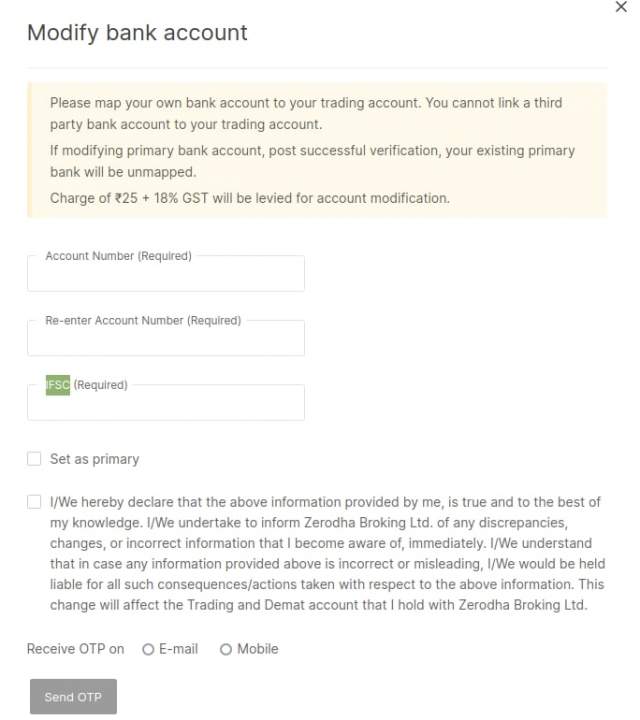Close the Modify bank account dialog
Viewport: 640px width, 720px height.
[621, 7]
